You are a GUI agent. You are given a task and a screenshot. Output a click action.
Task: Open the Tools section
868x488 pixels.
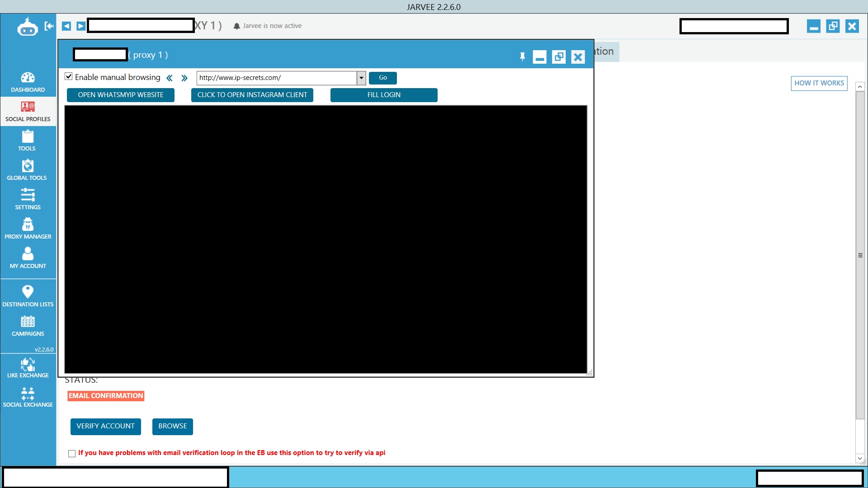click(28, 141)
